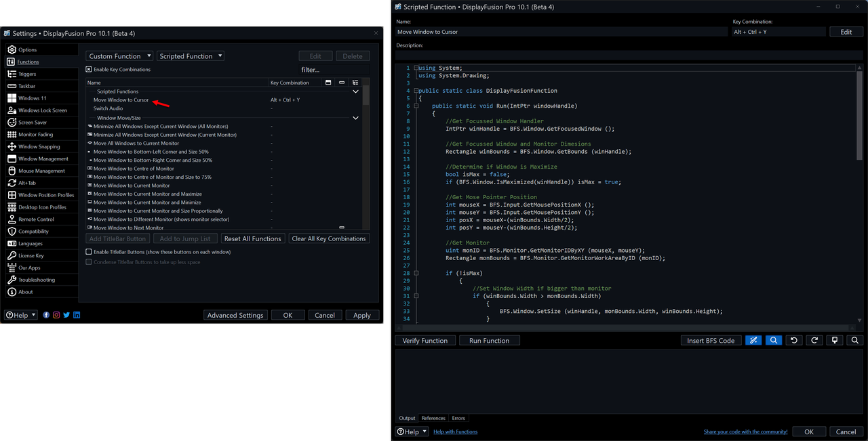The width and height of the screenshot is (868, 441).
Task: Click the LinkedIn icon in Settings footer
Action: 77,315
